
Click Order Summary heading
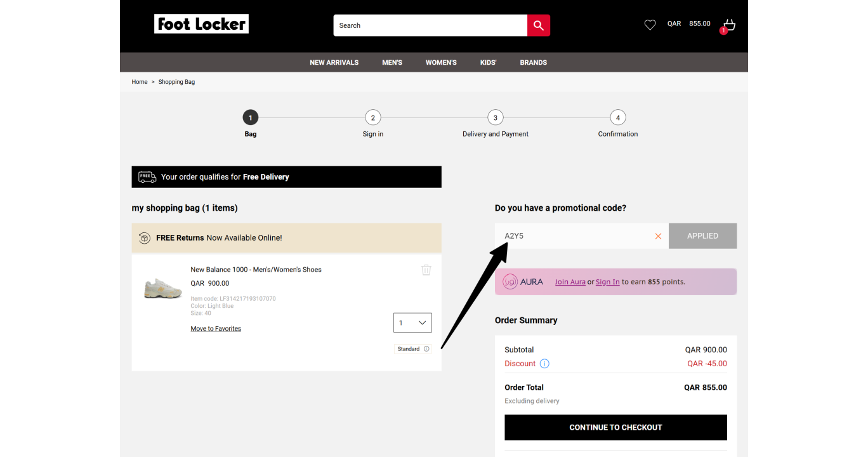526,321
